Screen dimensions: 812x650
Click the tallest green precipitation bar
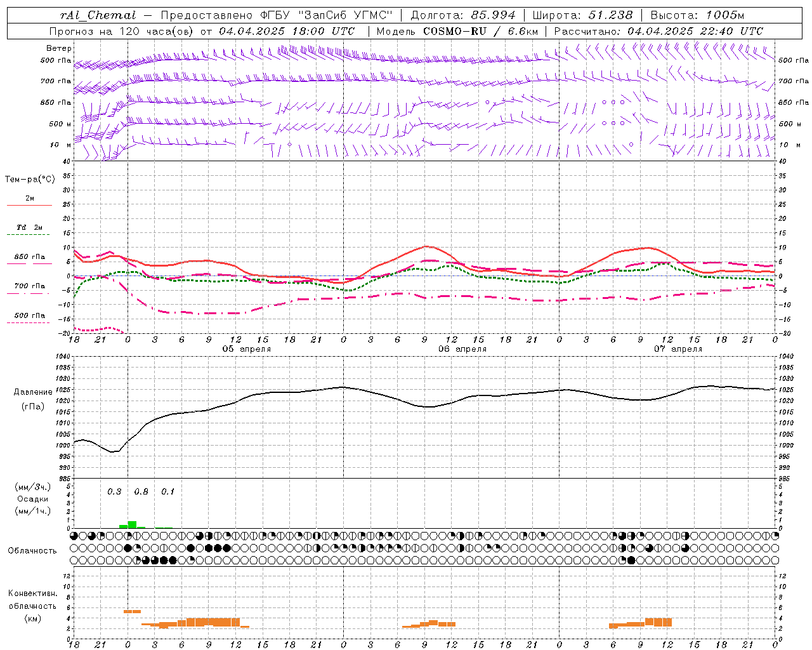(132, 524)
